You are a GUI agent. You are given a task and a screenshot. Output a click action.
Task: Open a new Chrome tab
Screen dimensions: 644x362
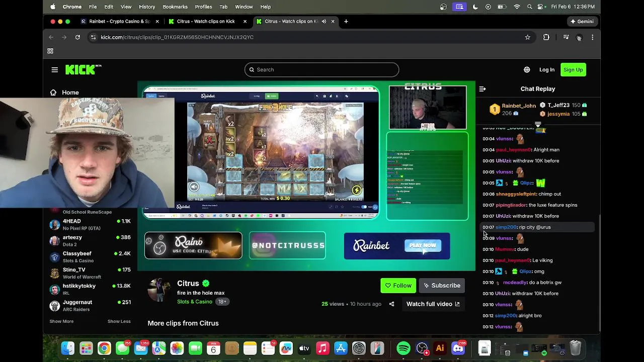(346, 22)
